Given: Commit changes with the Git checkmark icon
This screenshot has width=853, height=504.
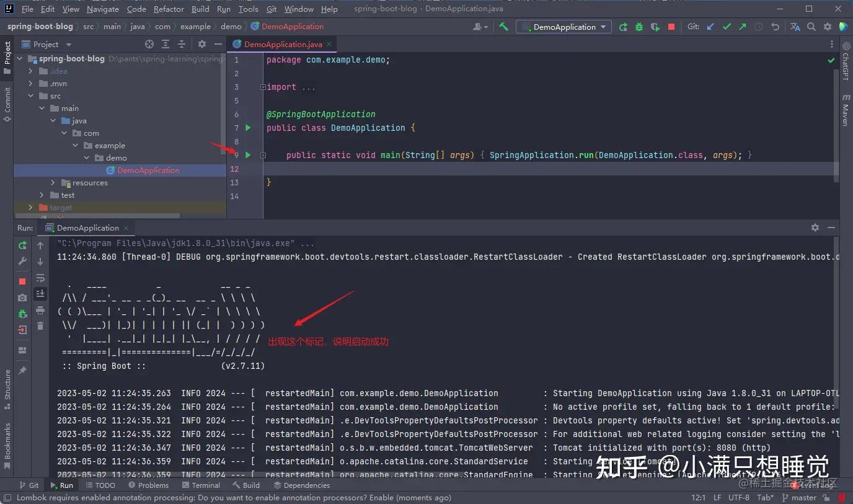Looking at the screenshot, I should [x=727, y=27].
